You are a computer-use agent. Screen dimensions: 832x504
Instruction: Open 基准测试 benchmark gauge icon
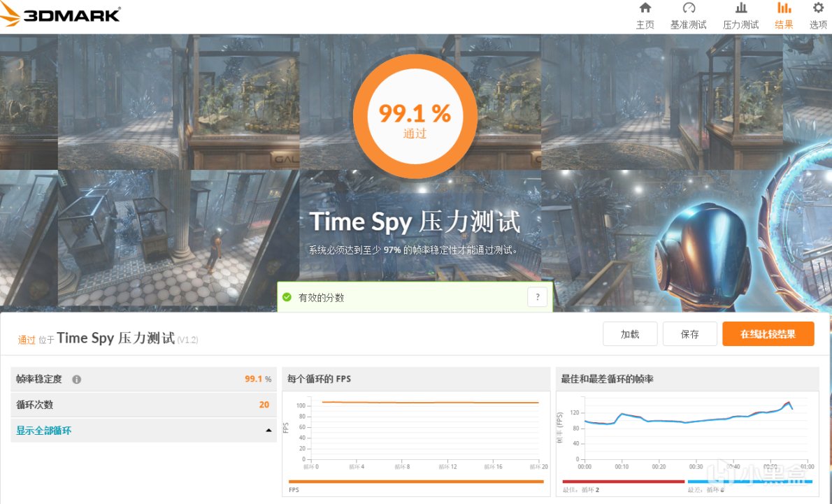point(688,8)
